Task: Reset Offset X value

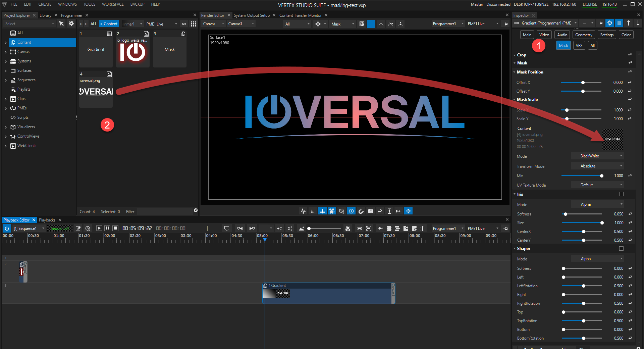Action: (630, 83)
